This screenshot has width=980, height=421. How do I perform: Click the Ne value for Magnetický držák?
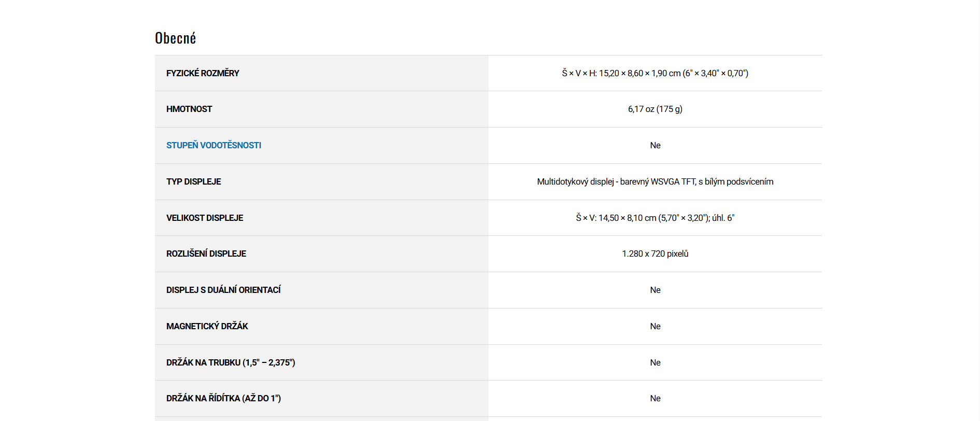pos(655,326)
